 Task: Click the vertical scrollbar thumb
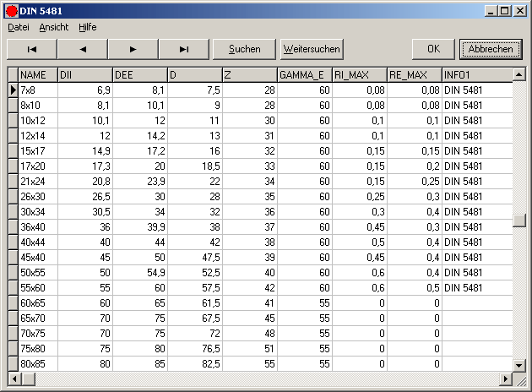pos(519,220)
